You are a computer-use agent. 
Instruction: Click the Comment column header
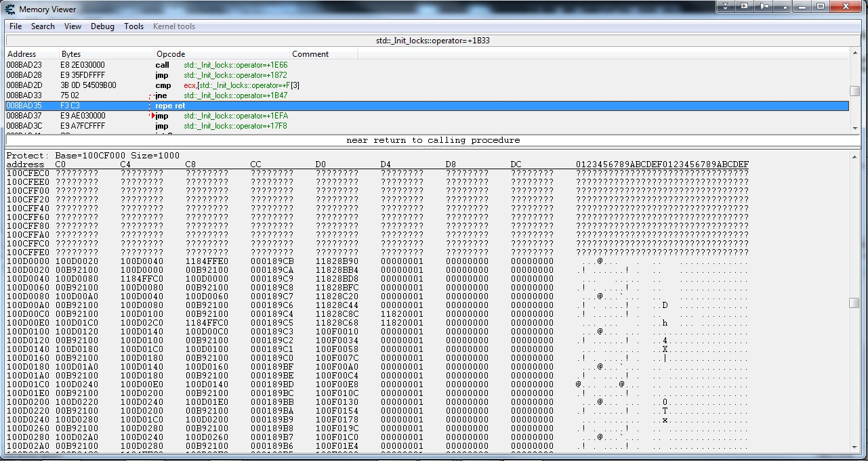click(310, 54)
